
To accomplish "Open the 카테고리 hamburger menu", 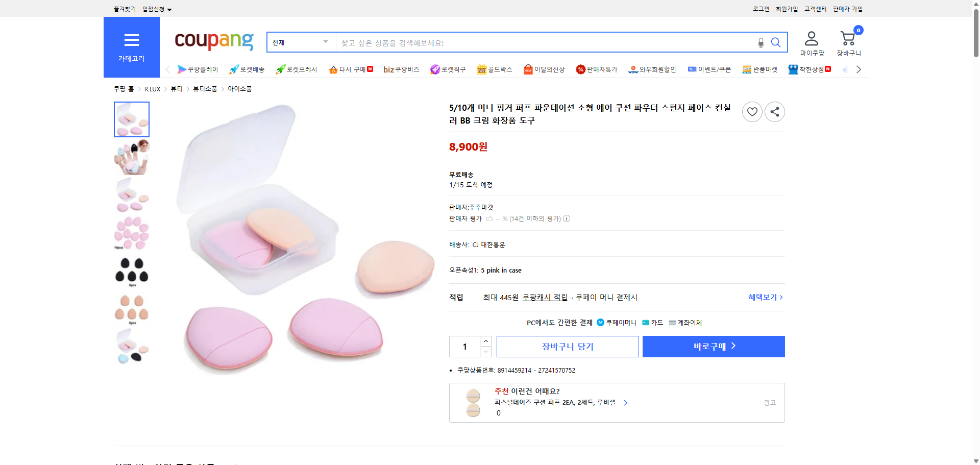I will click(131, 47).
